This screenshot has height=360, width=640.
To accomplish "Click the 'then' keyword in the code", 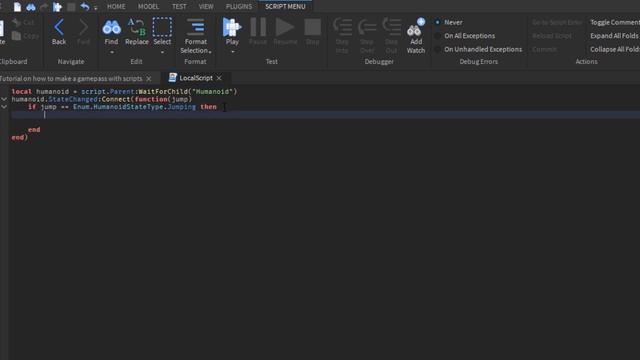I will (209, 107).
